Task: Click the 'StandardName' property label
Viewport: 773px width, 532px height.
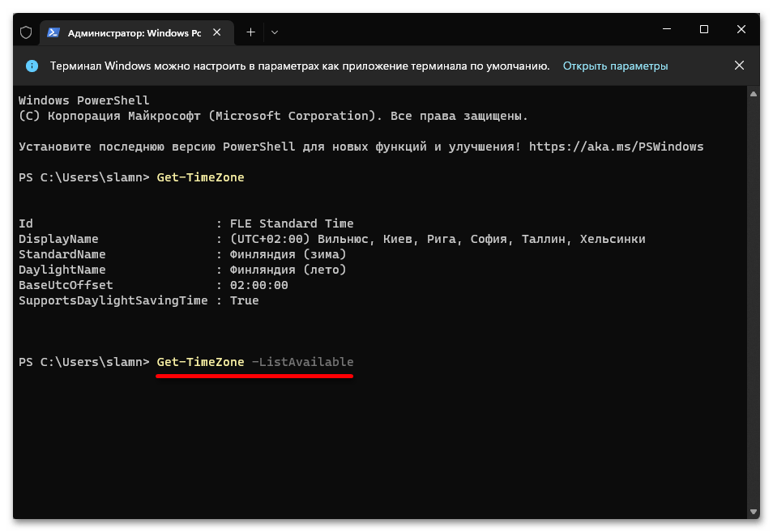Action: pyautogui.click(x=62, y=254)
